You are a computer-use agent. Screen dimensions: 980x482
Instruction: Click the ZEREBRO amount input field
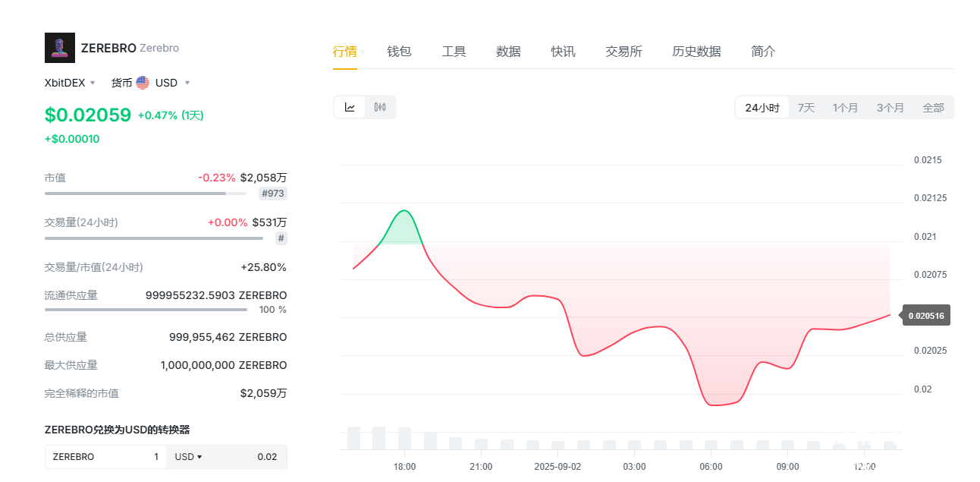pyautogui.click(x=105, y=457)
